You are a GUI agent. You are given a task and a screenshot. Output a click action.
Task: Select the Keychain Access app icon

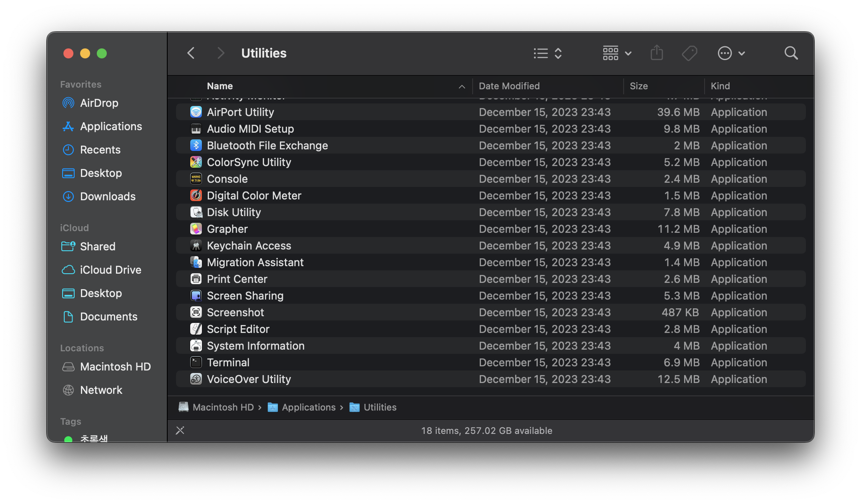click(196, 245)
